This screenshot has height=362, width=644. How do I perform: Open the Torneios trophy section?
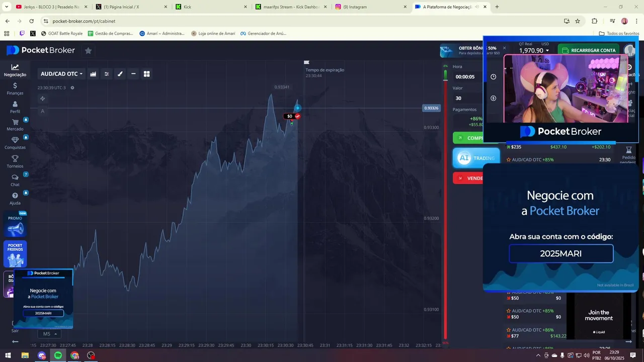pyautogui.click(x=15, y=162)
